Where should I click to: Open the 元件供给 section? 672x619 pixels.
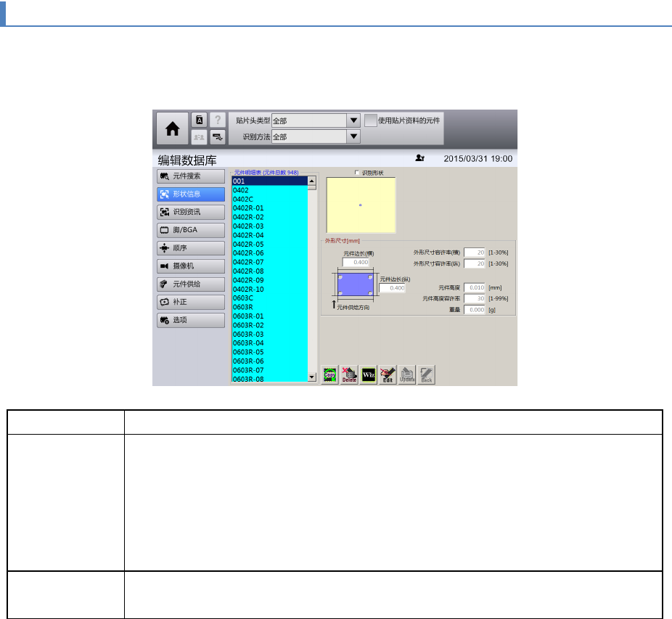pyautogui.click(x=191, y=284)
